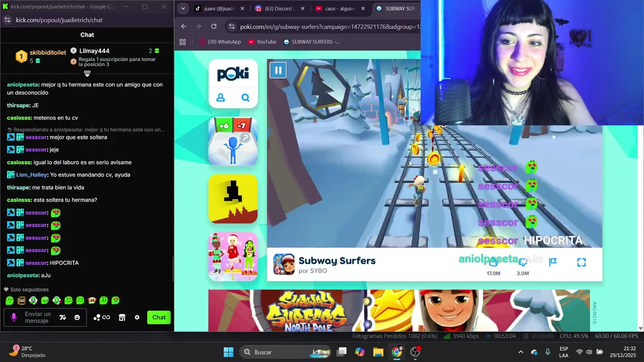Open the Christmas dress-up game thumbnail
The image size is (644, 362).
233,256
